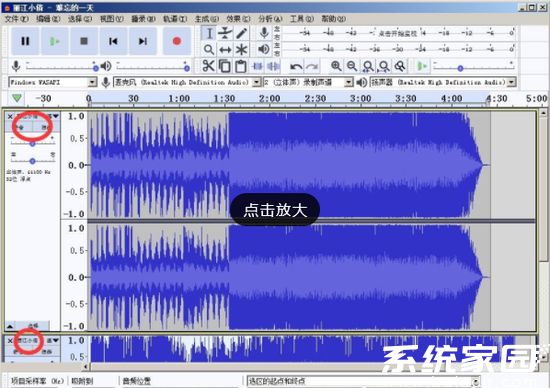Activate the Time Shift tool
Image resolution: width=550 pixels, height=388 pixels.
pos(225,50)
